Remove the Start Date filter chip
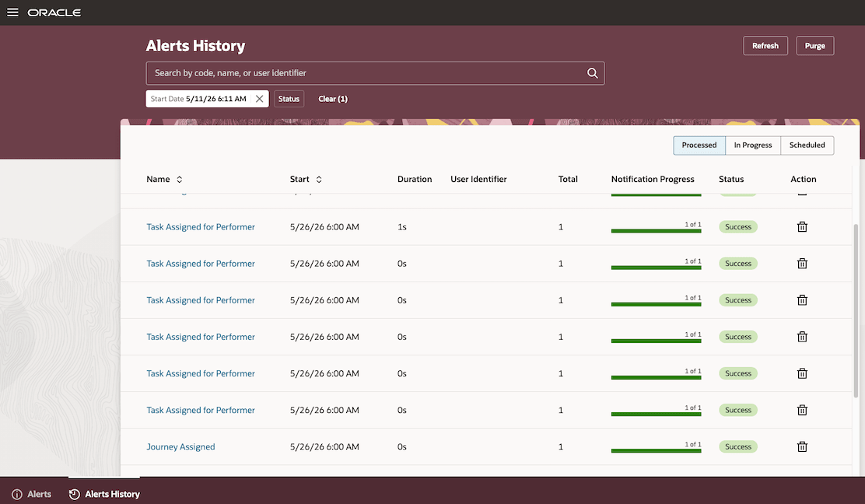 pyautogui.click(x=259, y=99)
